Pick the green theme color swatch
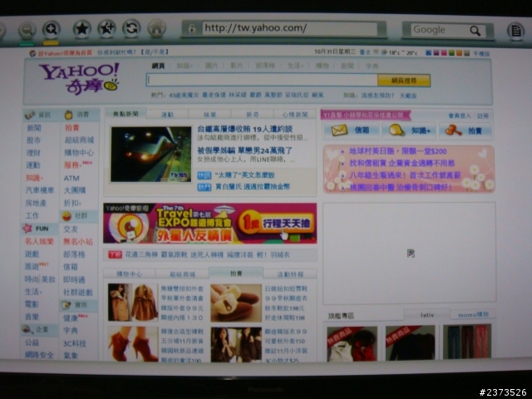Viewport: 532px width, 399px height. click(451, 53)
